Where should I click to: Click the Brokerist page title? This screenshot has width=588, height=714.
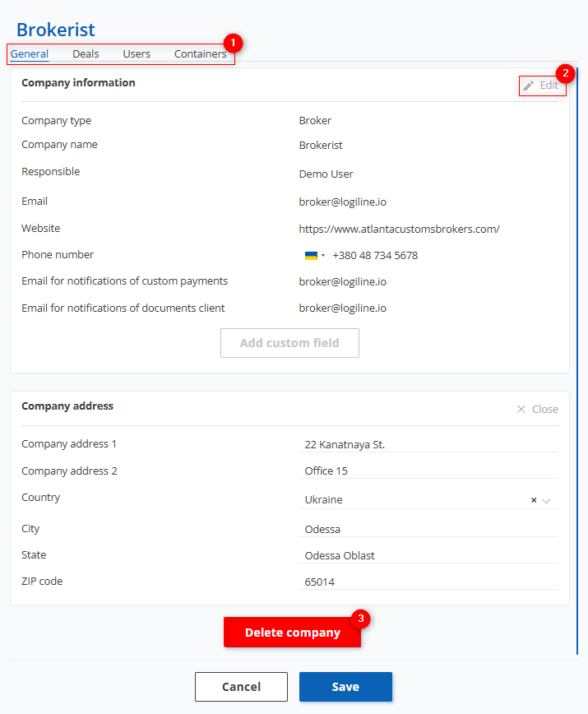[56, 30]
